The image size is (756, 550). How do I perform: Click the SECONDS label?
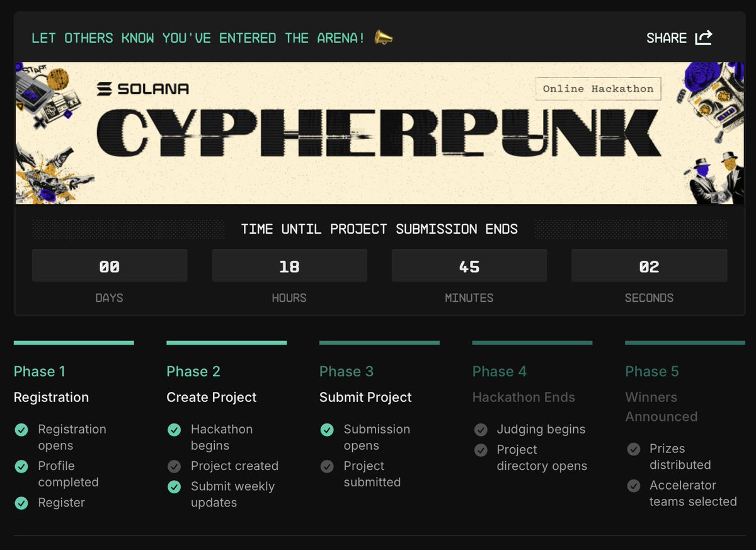click(x=649, y=298)
